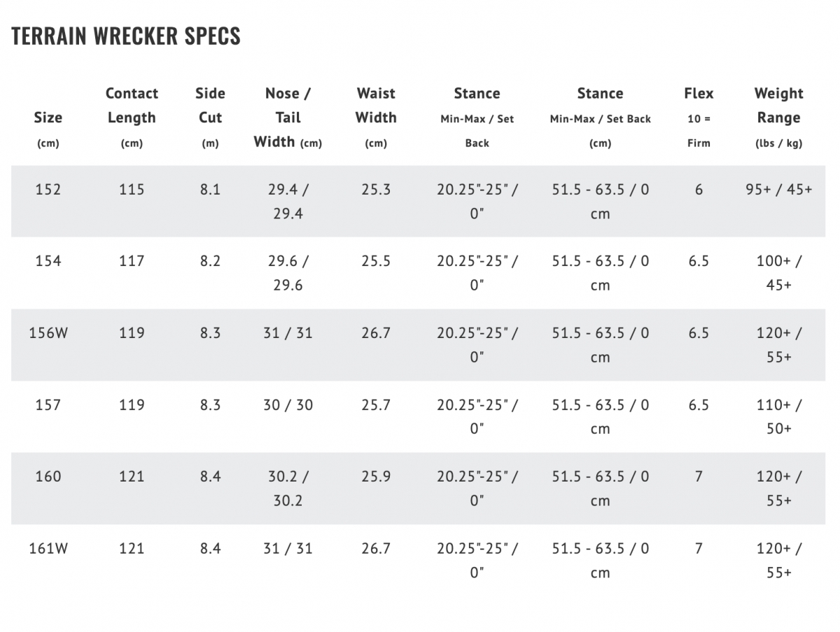Click the Contact Length column header

pyautogui.click(x=132, y=118)
